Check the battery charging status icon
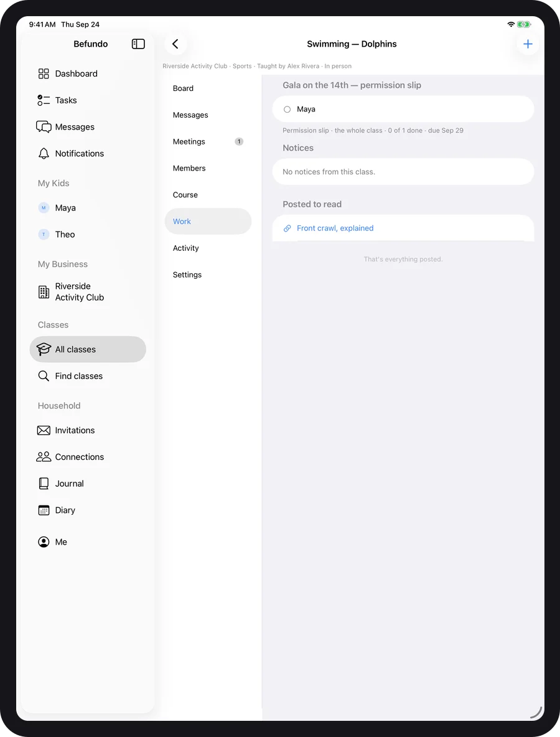Viewport: 560px width, 737px height. point(524,24)
